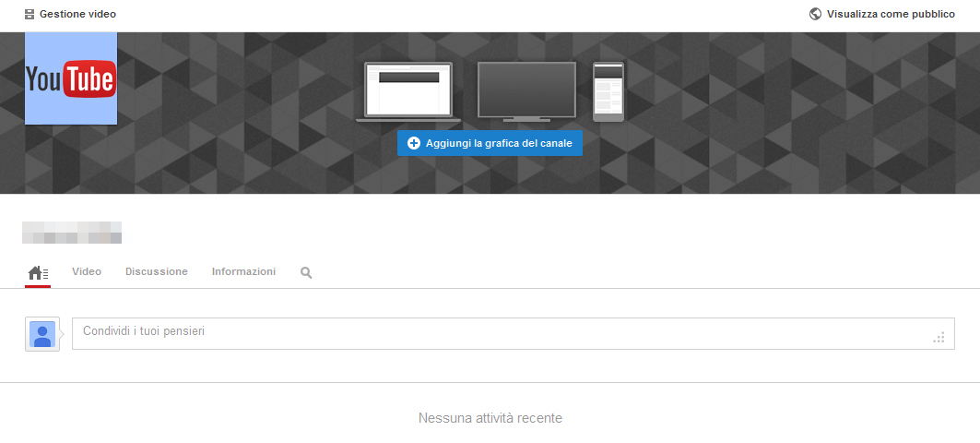980x443 pixels.
Task: Open the Discussione tab
Action: [x=157, y=271]
